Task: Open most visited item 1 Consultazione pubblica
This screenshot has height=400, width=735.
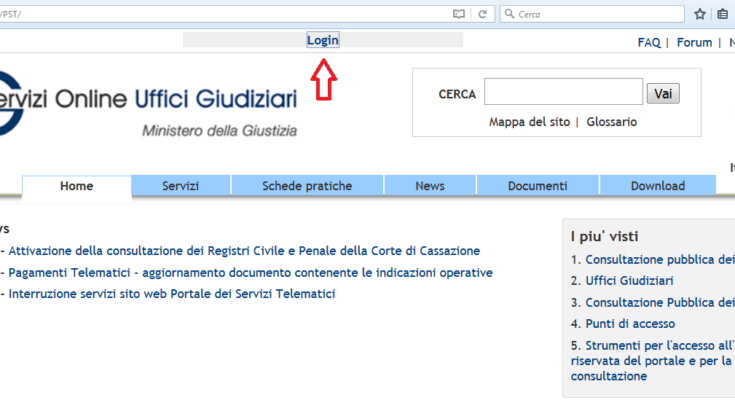Action: [660, 259]
